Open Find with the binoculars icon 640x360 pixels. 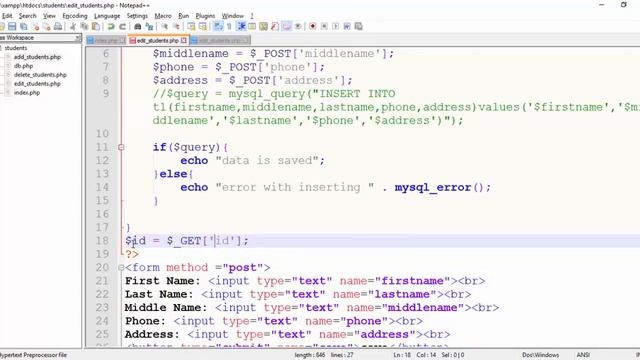(x=138, y=27)
